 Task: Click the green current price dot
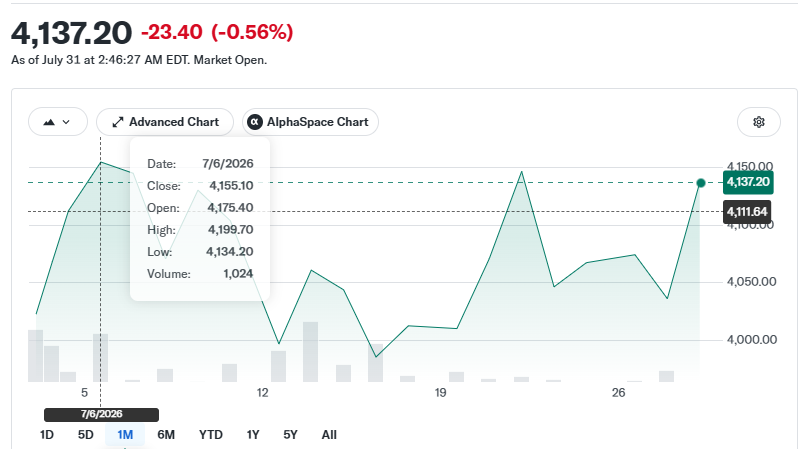point(701,183)
